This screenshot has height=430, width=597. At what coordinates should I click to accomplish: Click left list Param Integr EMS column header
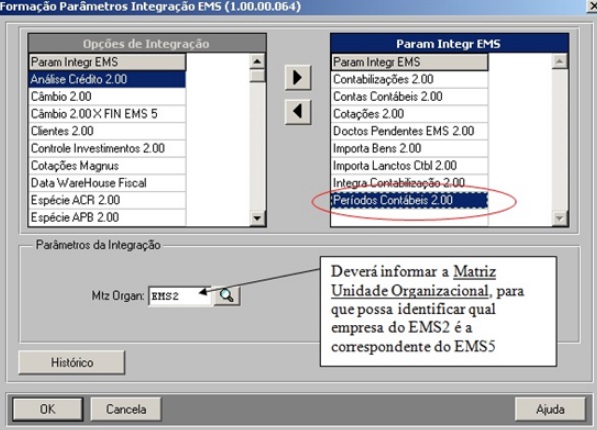107,62
